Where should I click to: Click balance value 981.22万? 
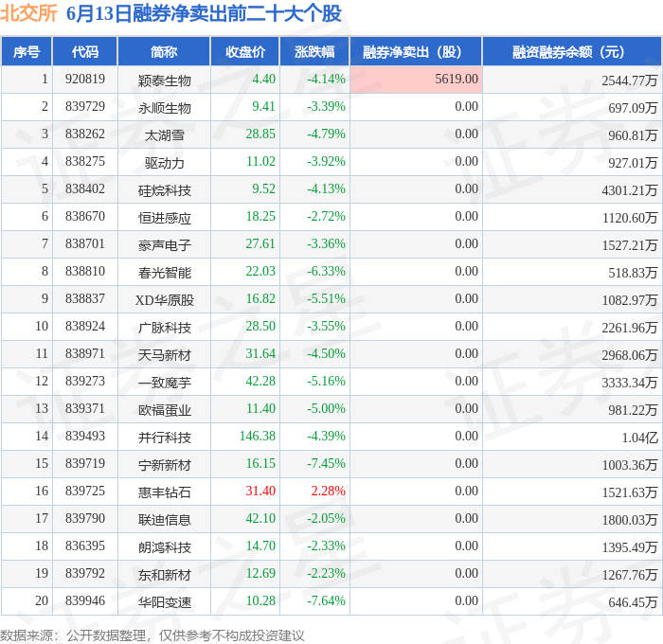click(x=633, y=410)
